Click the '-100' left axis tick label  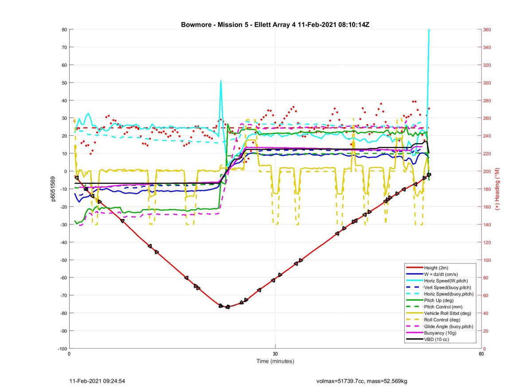tap(62, 349)
